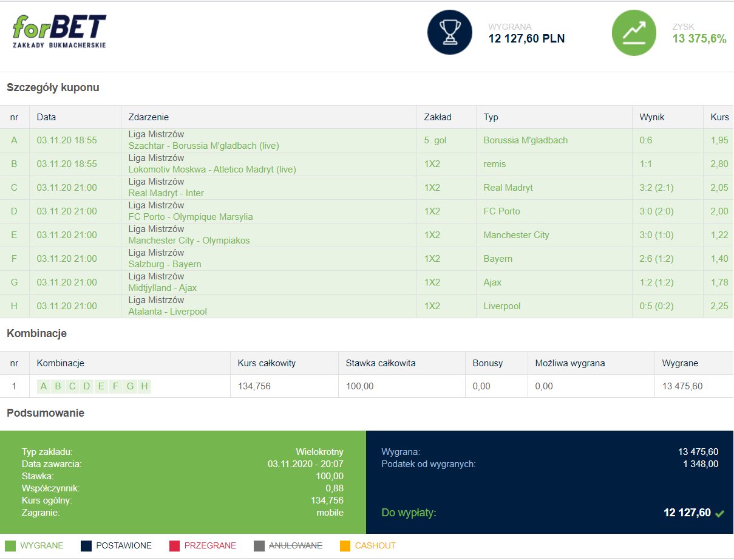Select combination badge A

[x=44, y=386]
